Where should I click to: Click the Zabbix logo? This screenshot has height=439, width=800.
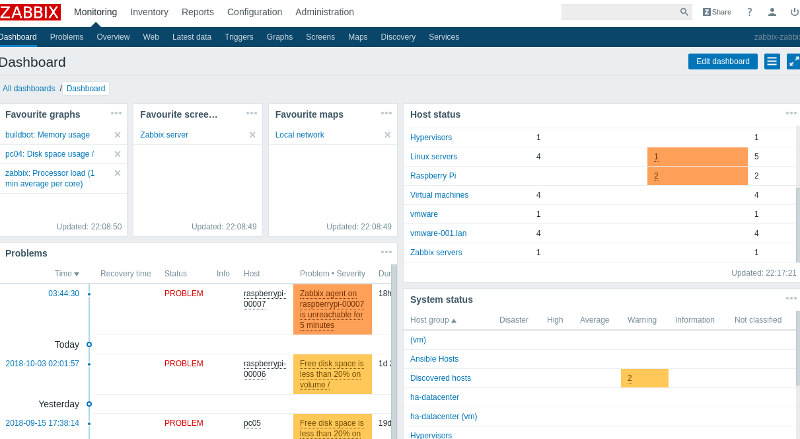(x=30, y=12)
